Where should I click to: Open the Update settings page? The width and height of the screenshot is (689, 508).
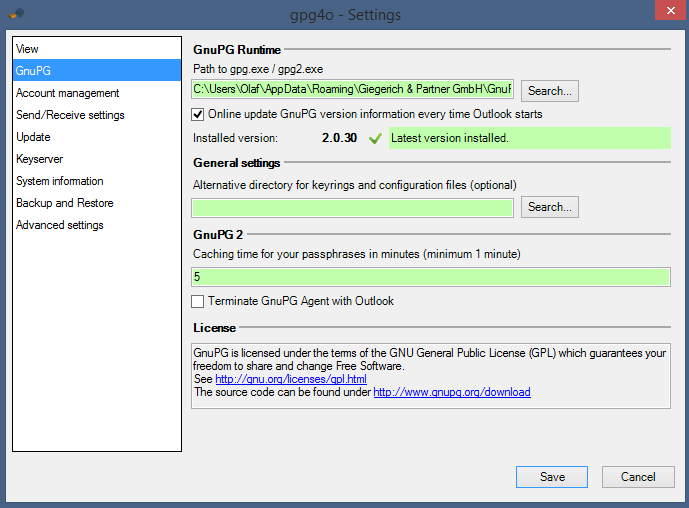[x=97, y=137]
